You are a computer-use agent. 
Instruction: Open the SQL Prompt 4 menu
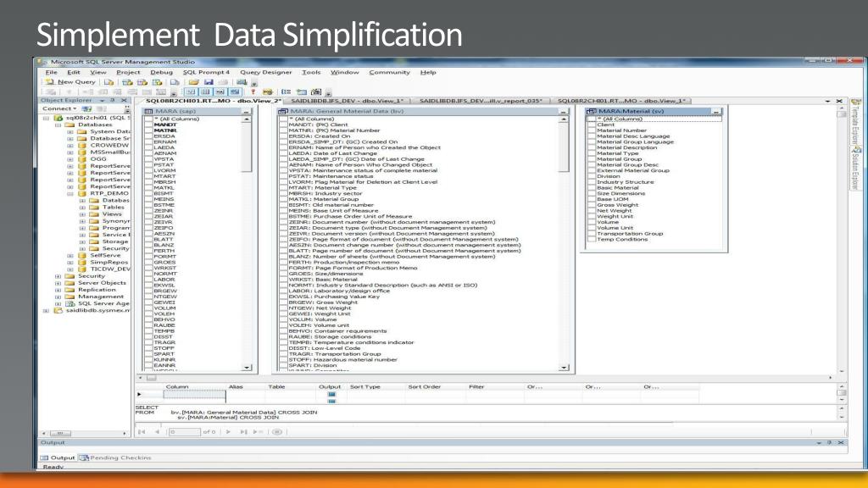coord(206,73)
